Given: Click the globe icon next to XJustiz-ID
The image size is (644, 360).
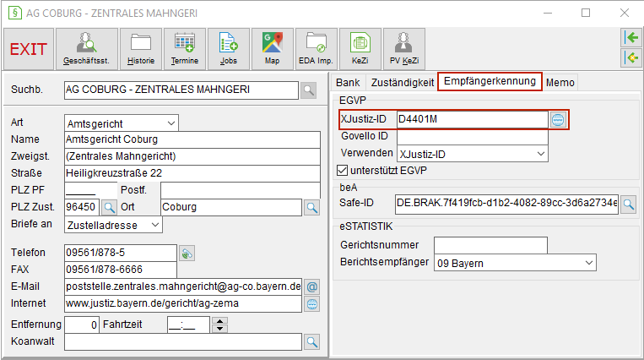Looking at the screenshot, I should 558,120.
